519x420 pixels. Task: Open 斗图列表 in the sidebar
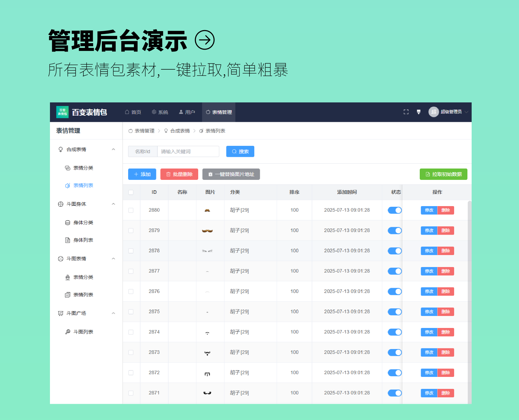(x=83, y=332)
